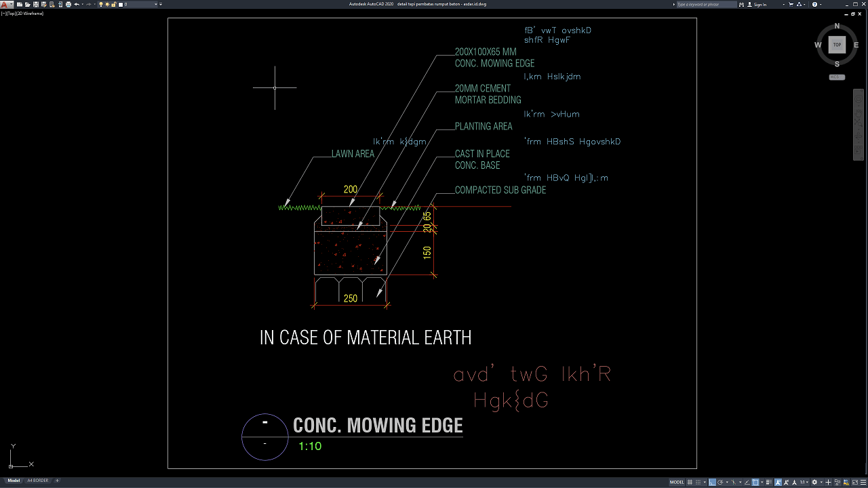Toggle Object Snap in the status bar
The height and width of the screenshot is (488, 868).
pos(755,483)
